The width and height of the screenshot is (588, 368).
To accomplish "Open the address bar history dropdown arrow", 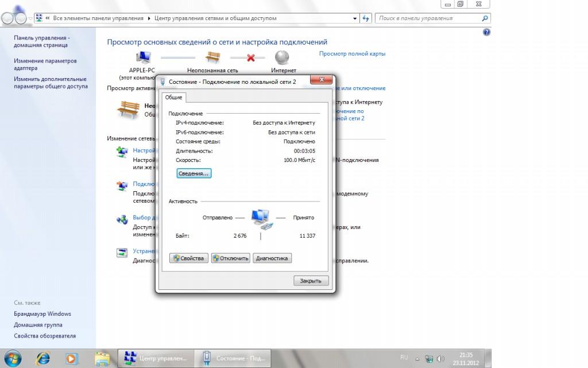I will click(355, 18).
